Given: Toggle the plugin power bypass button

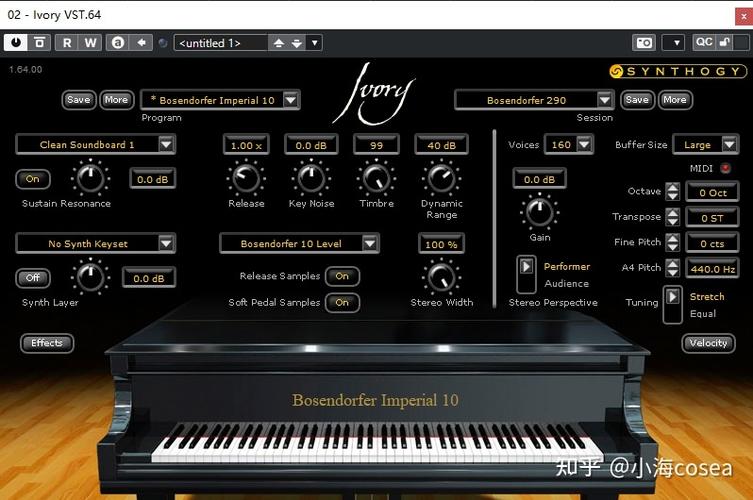Looking at the screenshot, I should tap(16, 43).
